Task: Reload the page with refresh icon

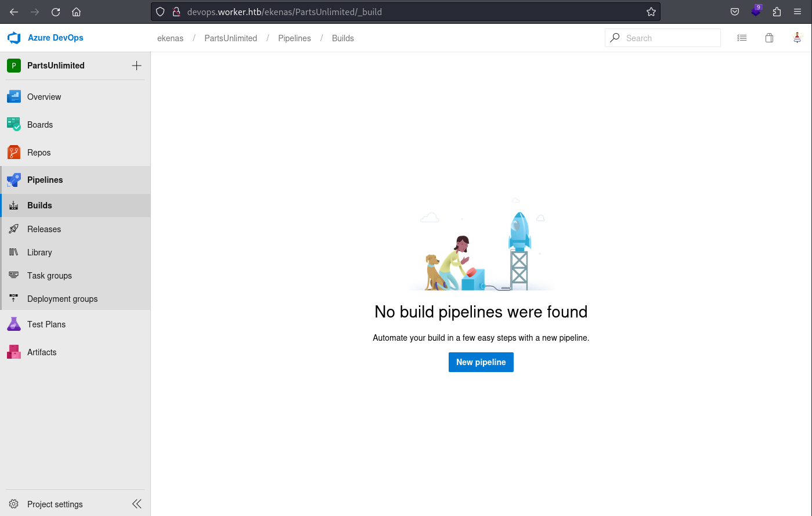Action: click(x=56, y=12)
